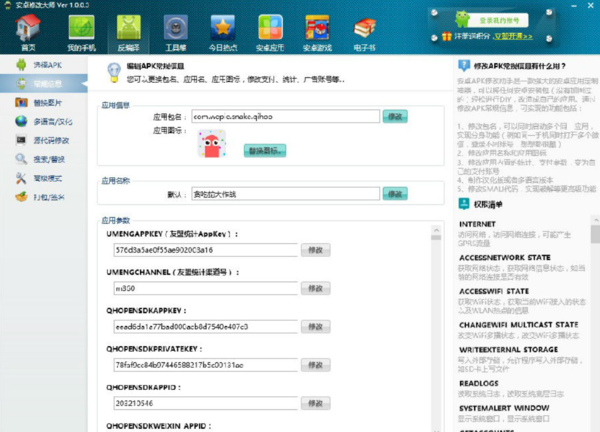Focus the UMENGCHANNEL value field

pos(205,289)
